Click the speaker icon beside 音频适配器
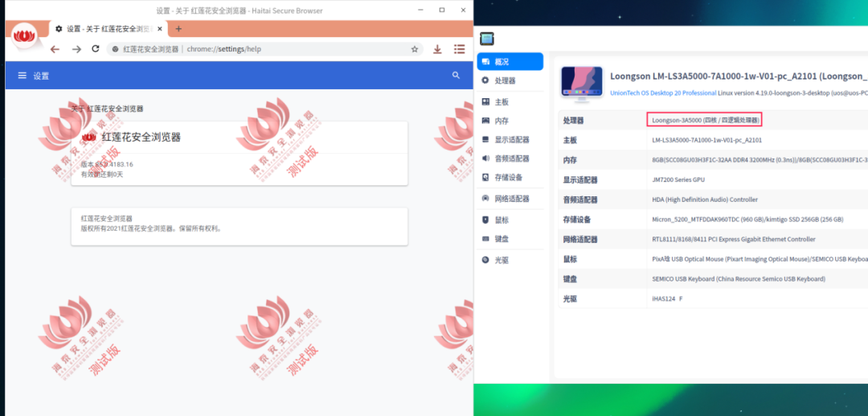Viewport: 868px width, 416px height. pos(485,159)
